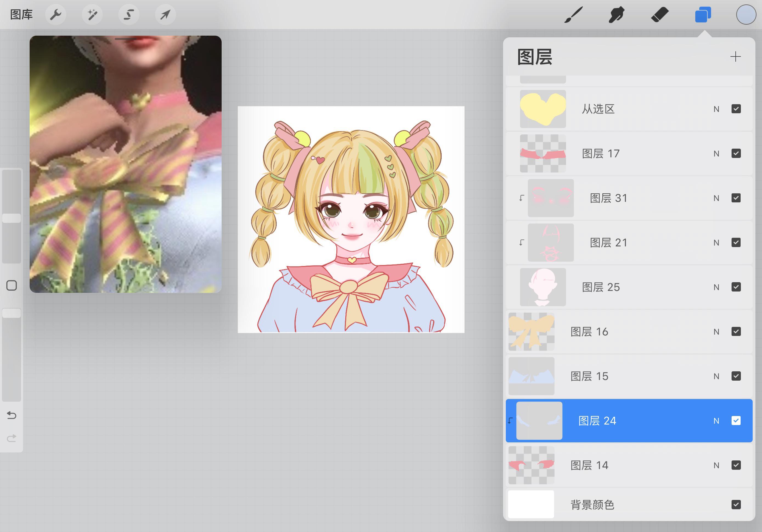Hide layer 图层 17
The image size is (762, 532).
point(736,153)
